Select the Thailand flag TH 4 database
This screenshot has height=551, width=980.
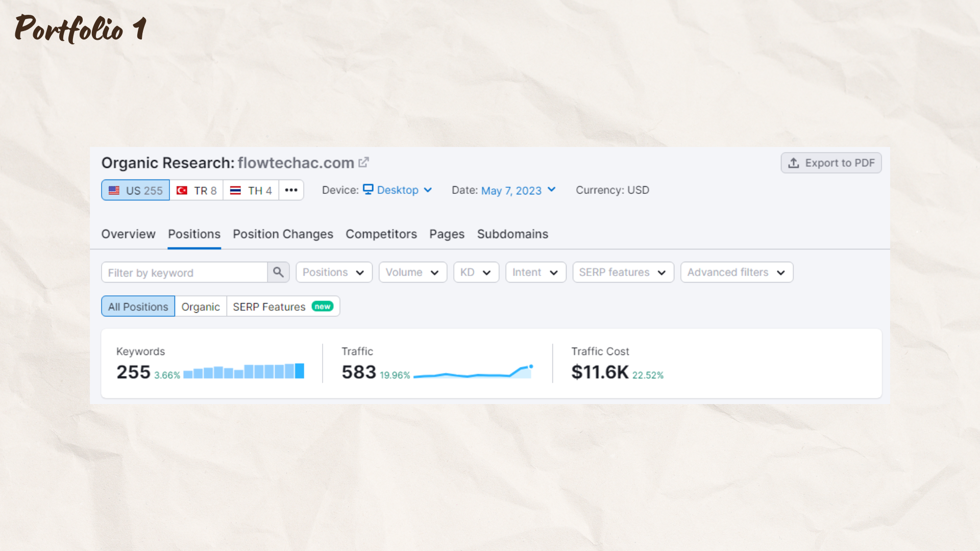point(251,190)
